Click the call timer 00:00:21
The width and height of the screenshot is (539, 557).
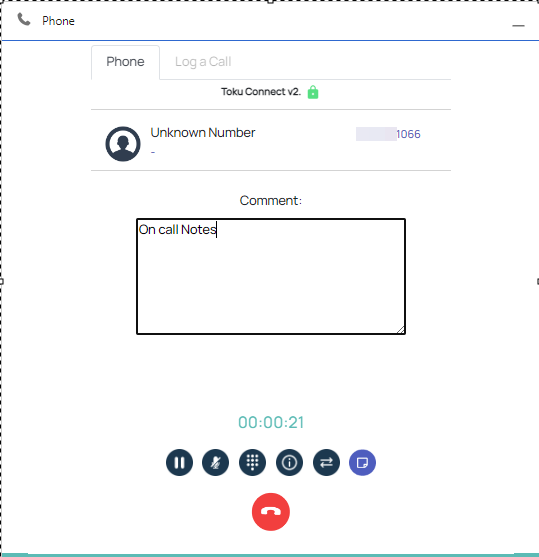pos(271,423)
